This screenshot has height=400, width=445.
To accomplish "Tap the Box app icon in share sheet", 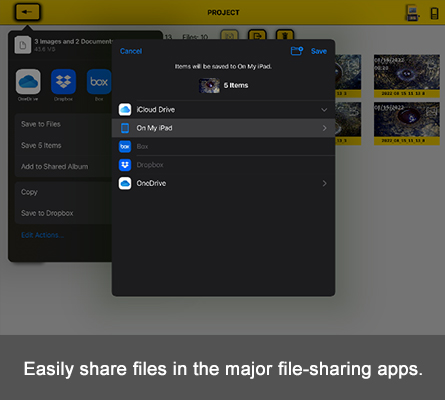I will click(99, 82).
